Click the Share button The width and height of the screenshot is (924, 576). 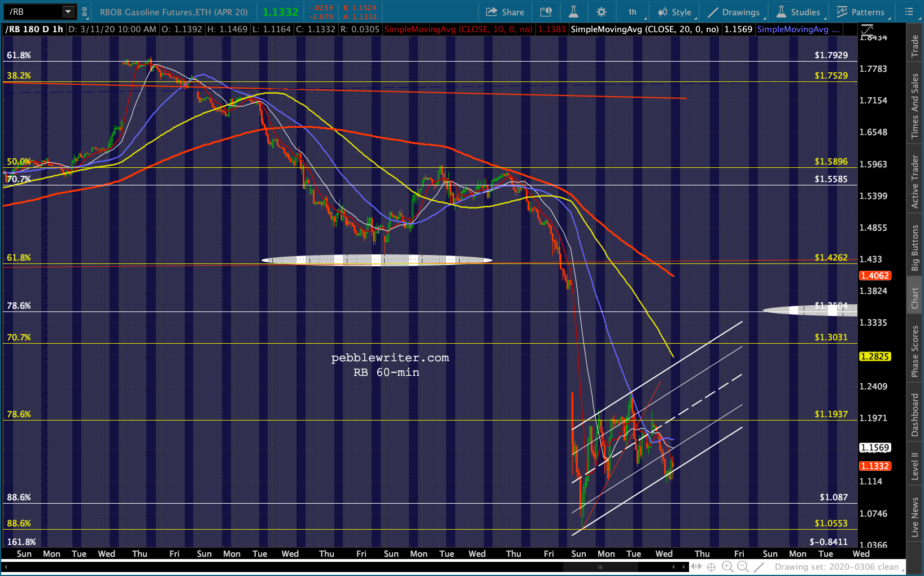tap(505, 12)
